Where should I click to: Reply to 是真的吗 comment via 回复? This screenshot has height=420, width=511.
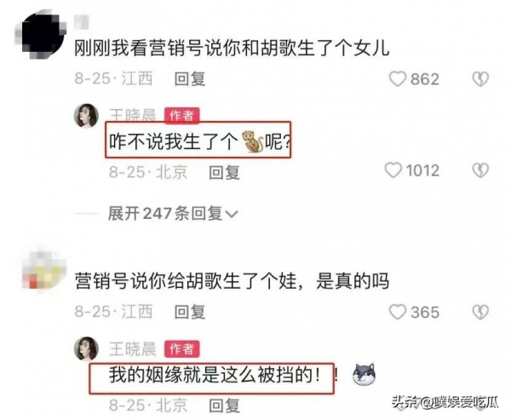[x=190, y=313]
